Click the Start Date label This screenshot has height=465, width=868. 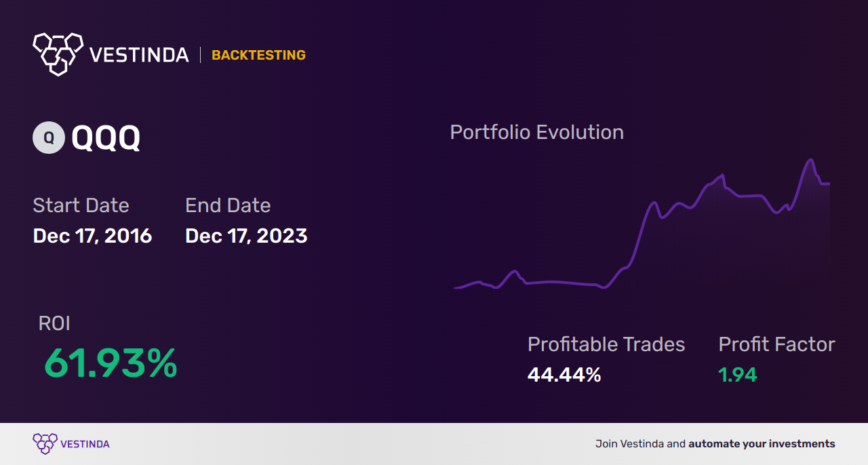81,205
